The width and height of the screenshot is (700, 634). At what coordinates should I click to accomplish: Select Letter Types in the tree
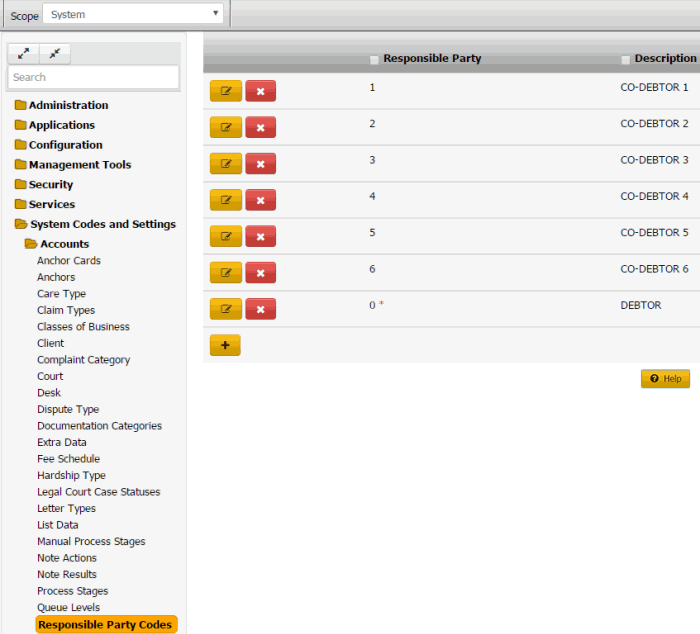tap(66, 508)
